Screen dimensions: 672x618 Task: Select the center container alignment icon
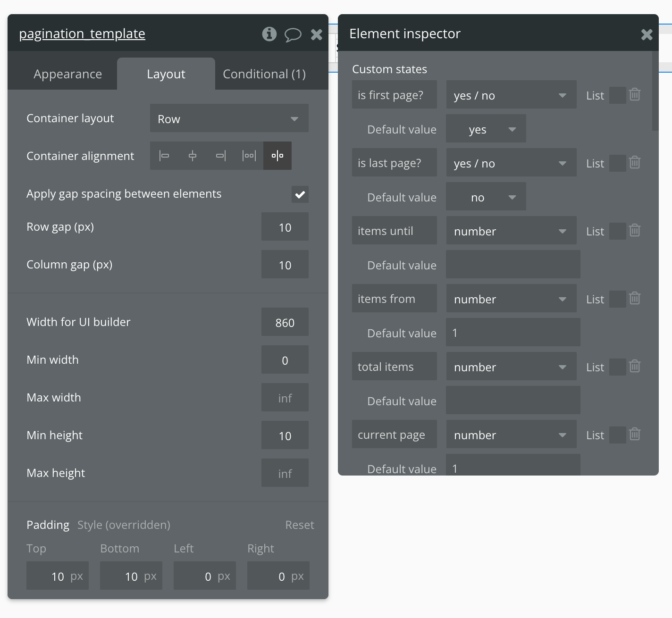tap(193, 156)
